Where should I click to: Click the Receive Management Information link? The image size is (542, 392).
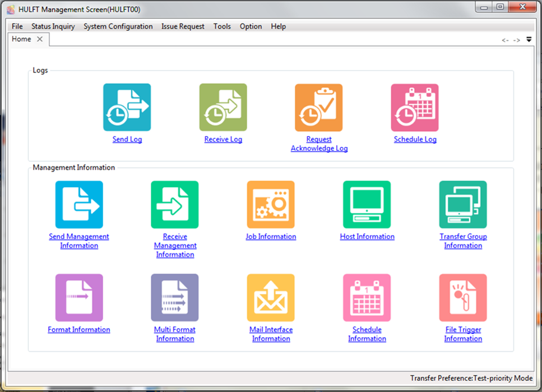tap(175, 246)
